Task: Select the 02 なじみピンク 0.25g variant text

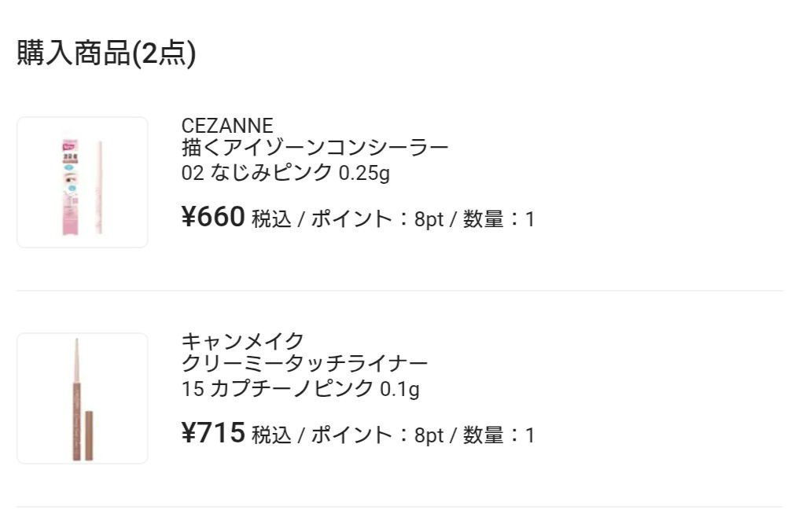Action: 285,173
